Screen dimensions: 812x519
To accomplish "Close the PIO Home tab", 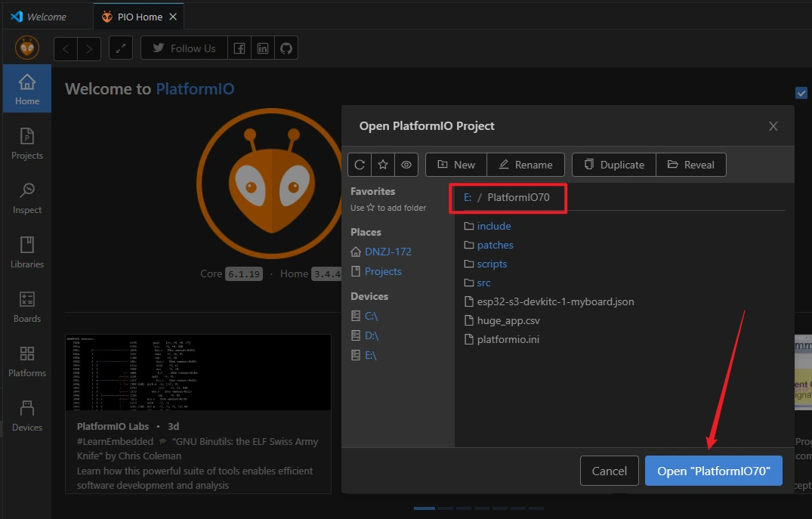I will [x=173, y=17].
